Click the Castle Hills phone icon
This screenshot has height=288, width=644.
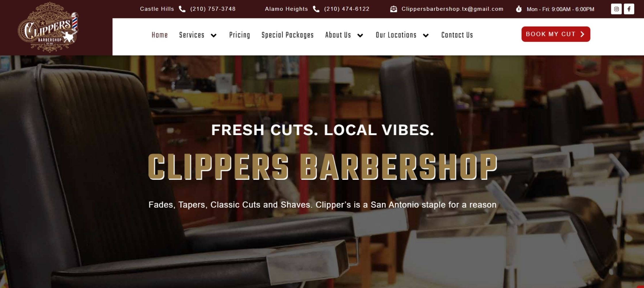pyautogui.click(x=182, y=9)
